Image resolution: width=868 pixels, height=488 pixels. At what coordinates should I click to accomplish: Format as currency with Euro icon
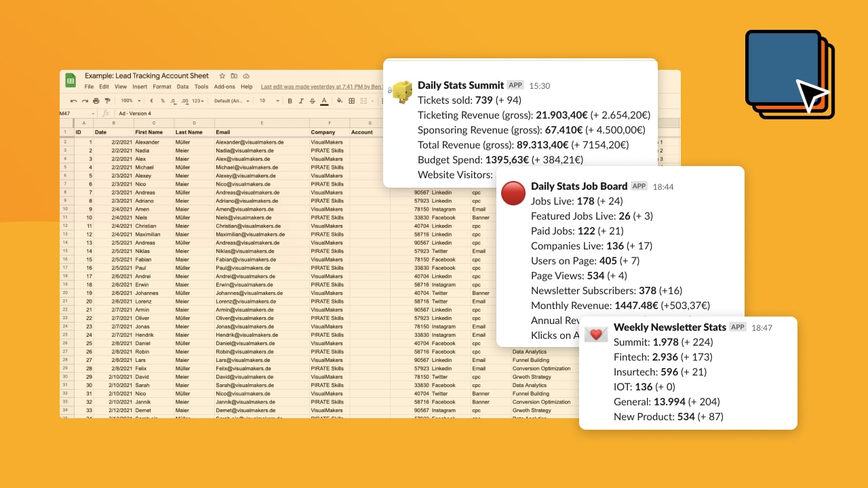point(152,101)
